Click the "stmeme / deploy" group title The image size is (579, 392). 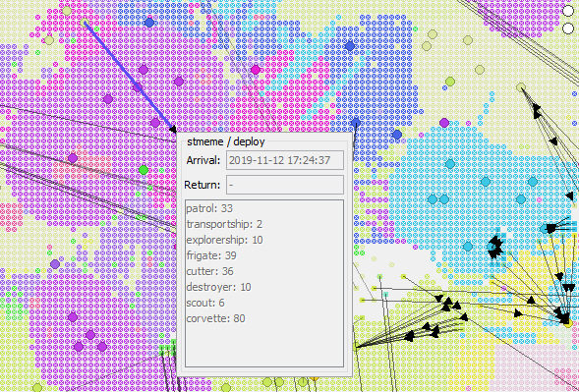click(226, 141)
